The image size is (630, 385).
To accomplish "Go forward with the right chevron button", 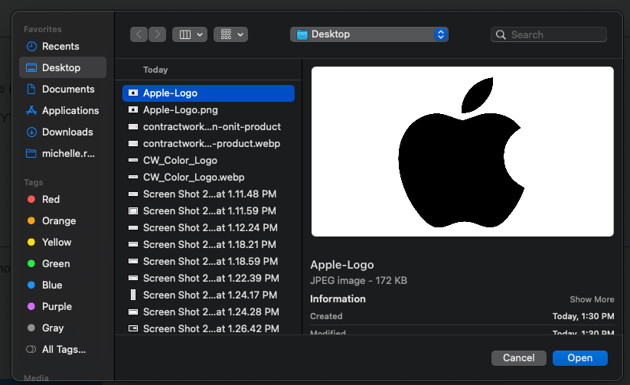I will coord(158,35).
